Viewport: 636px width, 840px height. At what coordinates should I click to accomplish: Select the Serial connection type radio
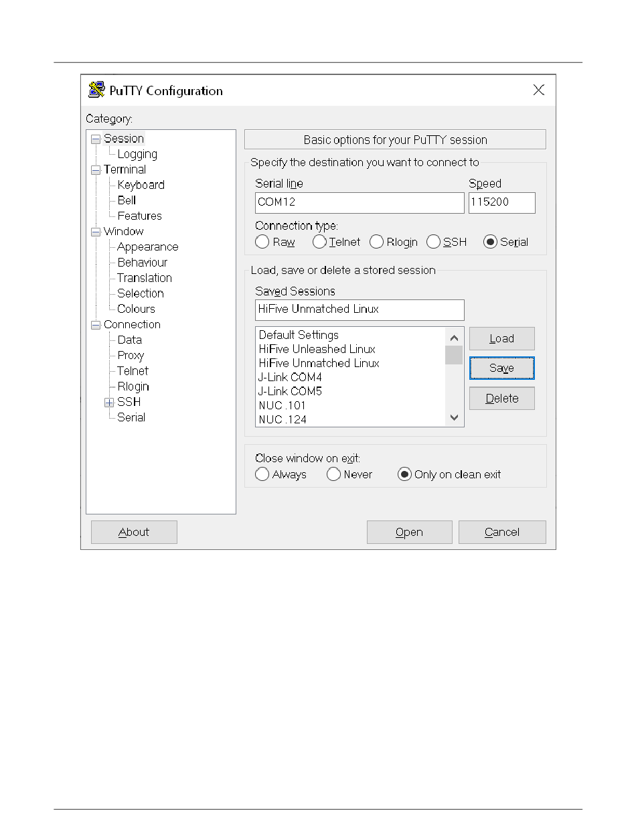tap(490, 242)
